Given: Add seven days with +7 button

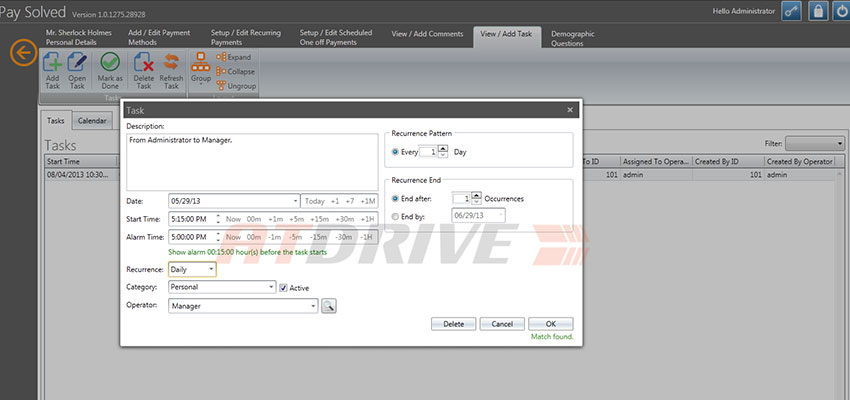Looking at the screenshot, I should tap(350, 201).
